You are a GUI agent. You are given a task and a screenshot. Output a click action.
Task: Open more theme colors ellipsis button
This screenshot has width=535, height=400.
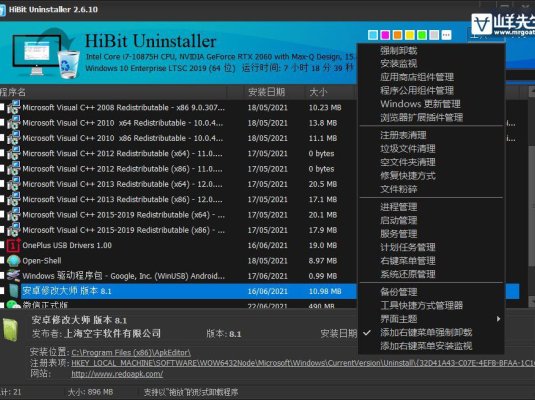(446, 35)
